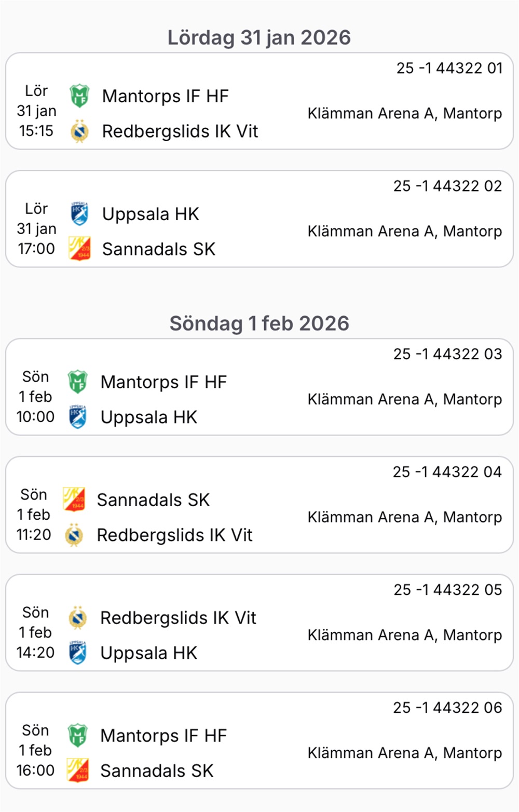Open Uppsala HK team in 14:20 match

point(148,653)
